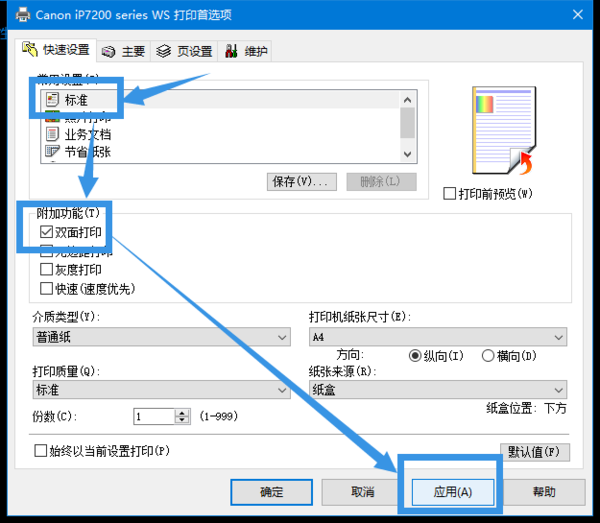Click the 保存(V)... button

point(302,181)
